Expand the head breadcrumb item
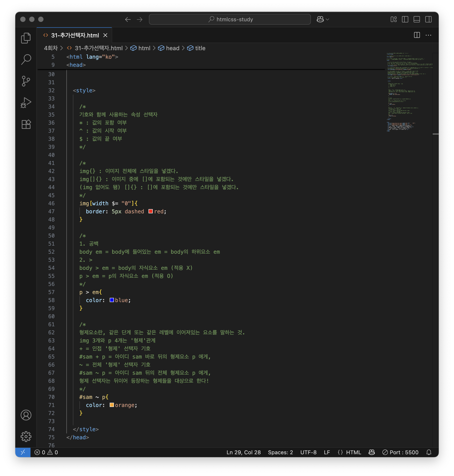This screenshot has height=476, width=454. [x=172, y=48]
